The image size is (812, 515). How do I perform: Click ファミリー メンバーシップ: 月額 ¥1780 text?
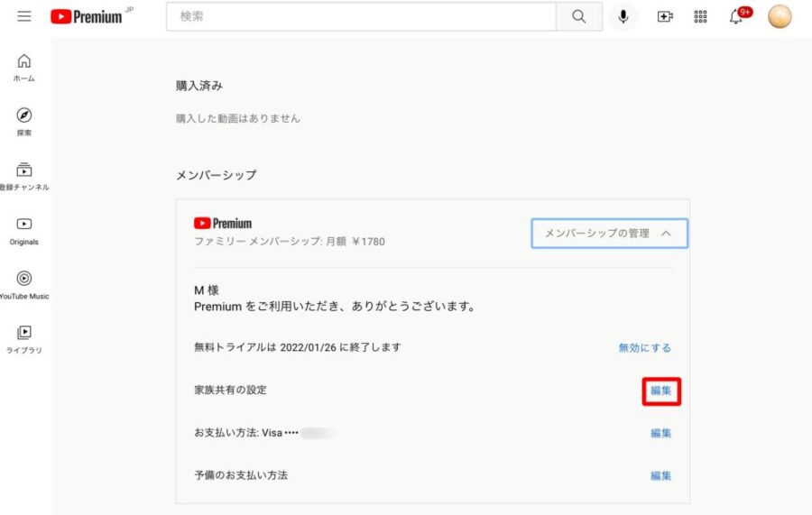(x=290, y=242)
